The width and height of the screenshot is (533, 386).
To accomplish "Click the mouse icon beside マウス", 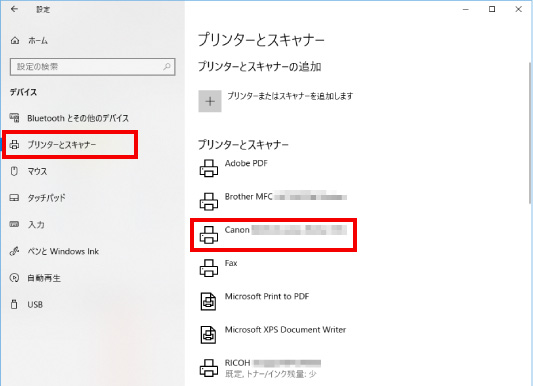I will pyautogui.click(x=14, y=171).
